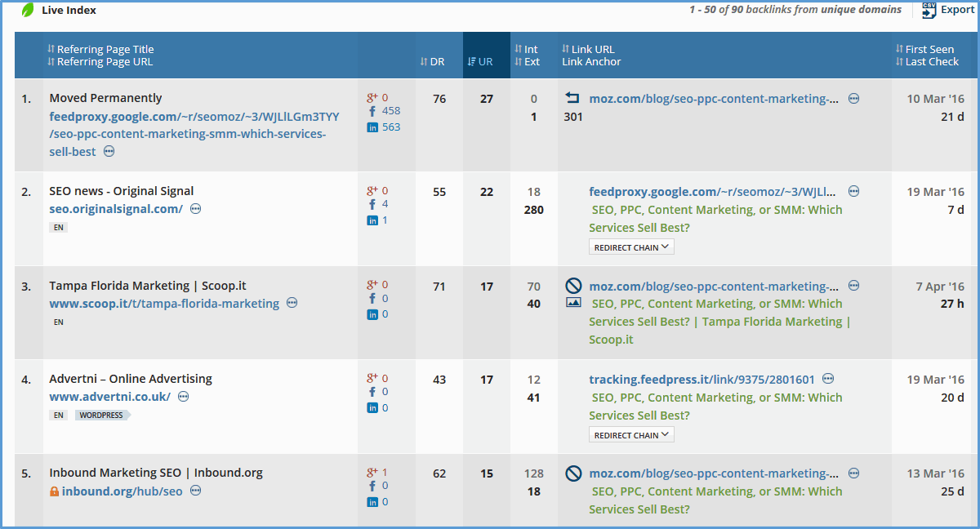Click Facebook icon in Inbound.org row
The width and height of the screenshot is (980, 529).
[x=372, y=486]
